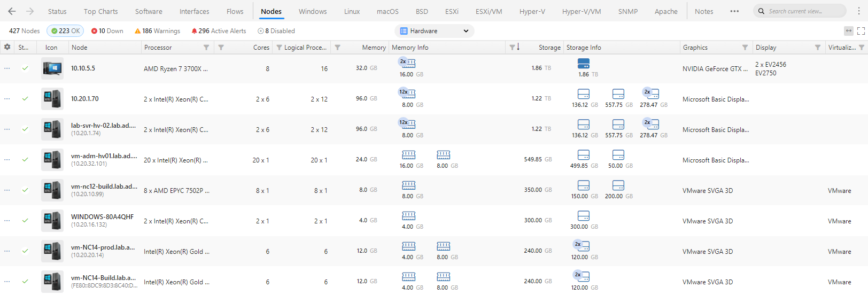Sort by the Memory Info column header

pos(410,48)
